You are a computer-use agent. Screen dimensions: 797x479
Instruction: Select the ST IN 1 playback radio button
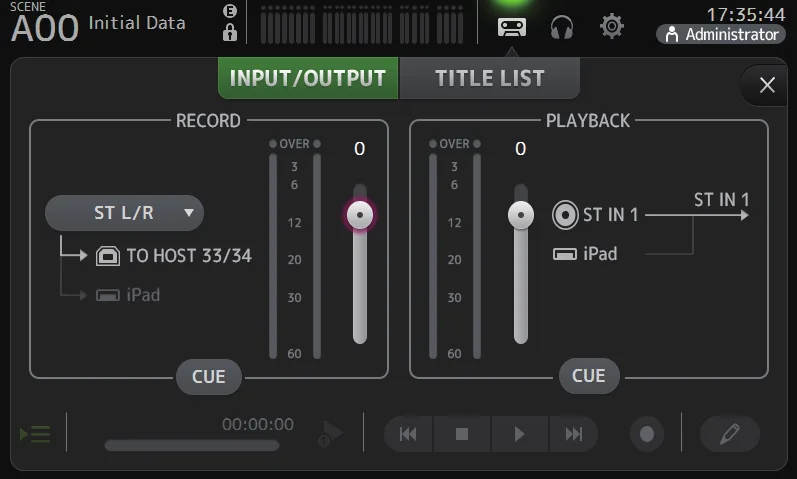click(565, 215)
